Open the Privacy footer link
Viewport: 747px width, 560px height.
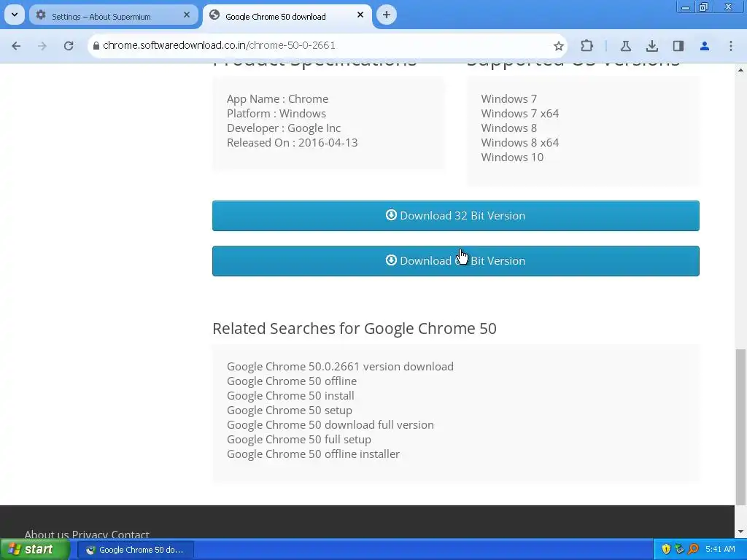[x=90, y=534]
